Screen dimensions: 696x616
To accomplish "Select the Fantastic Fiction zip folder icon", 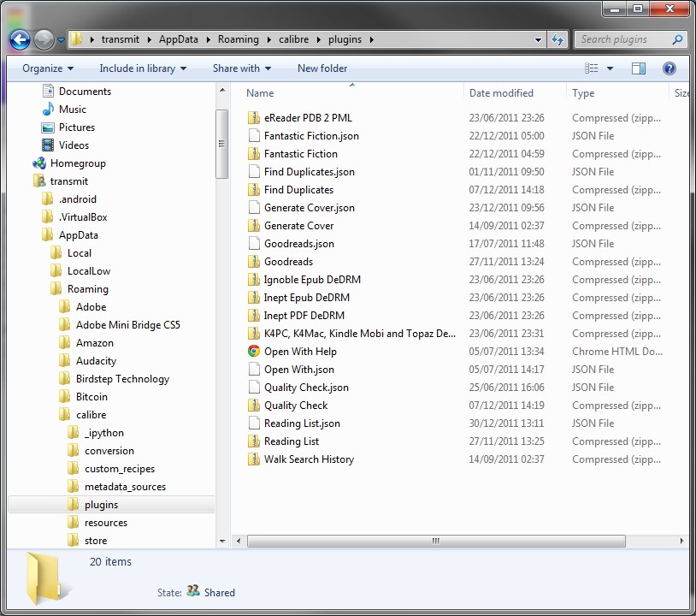I will [x=253, y=154].
